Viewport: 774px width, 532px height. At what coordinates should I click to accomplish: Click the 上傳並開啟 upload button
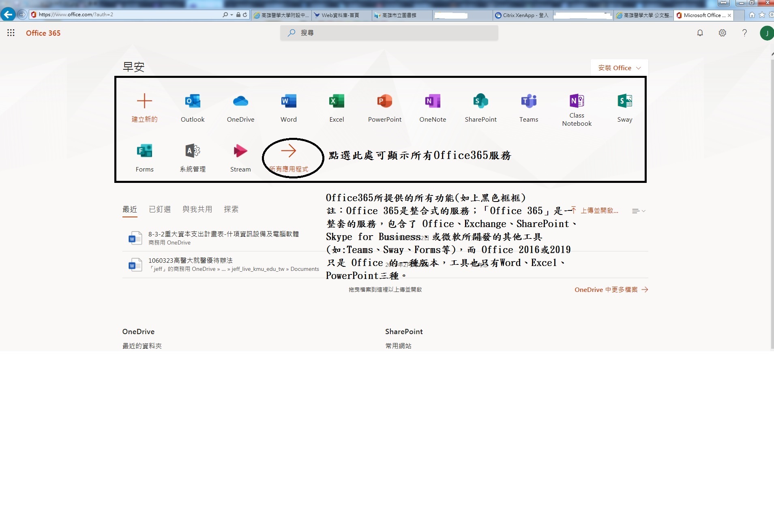(x=595, y=210)
